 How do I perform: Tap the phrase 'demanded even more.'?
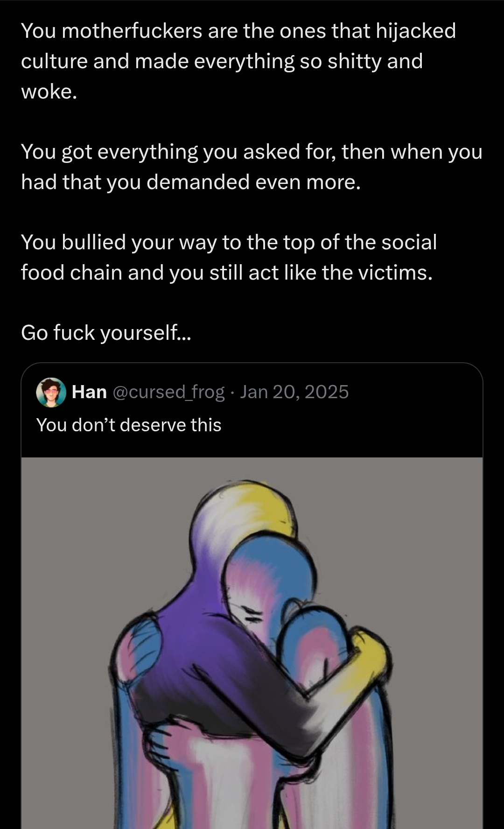pyautogui.click(x=254, y=182)
